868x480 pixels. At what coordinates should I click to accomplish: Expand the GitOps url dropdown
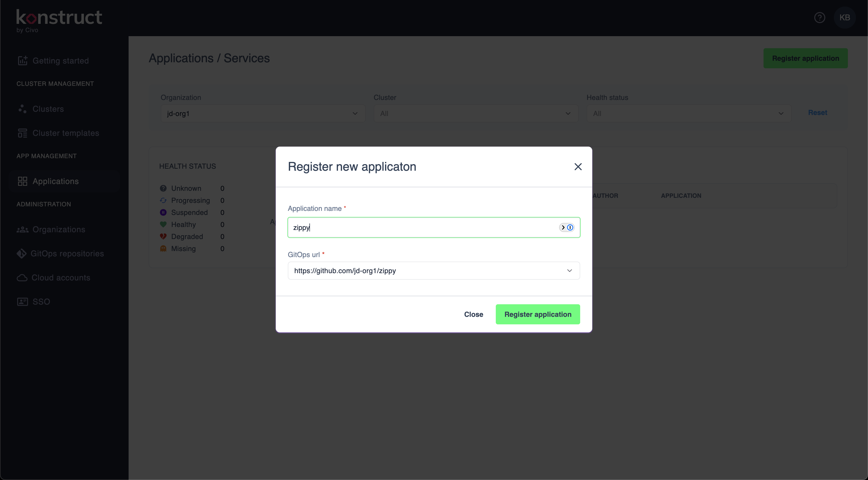tap(569, 270)
